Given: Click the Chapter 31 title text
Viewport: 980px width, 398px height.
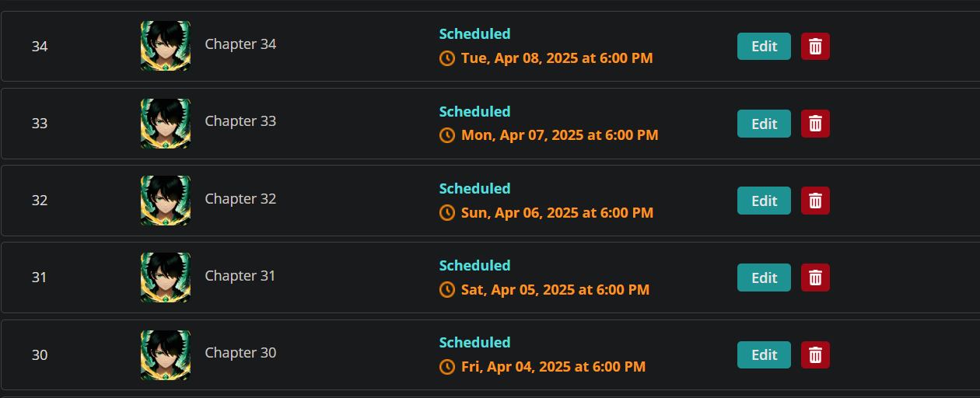Looking at the screenshot, I should 240,276.
